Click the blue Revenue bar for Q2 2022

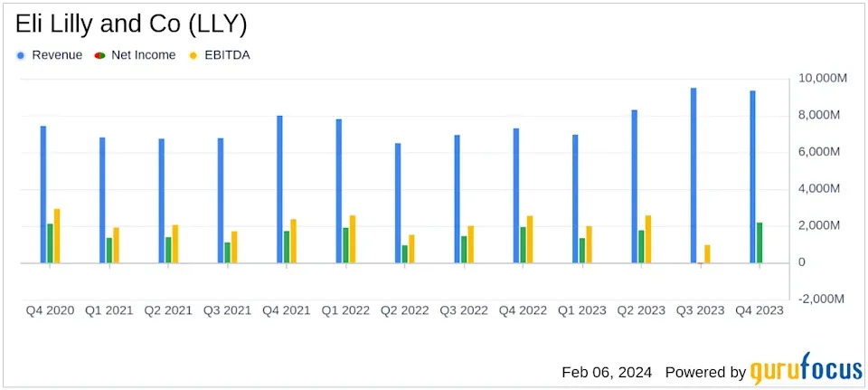[x=398, y=204]
